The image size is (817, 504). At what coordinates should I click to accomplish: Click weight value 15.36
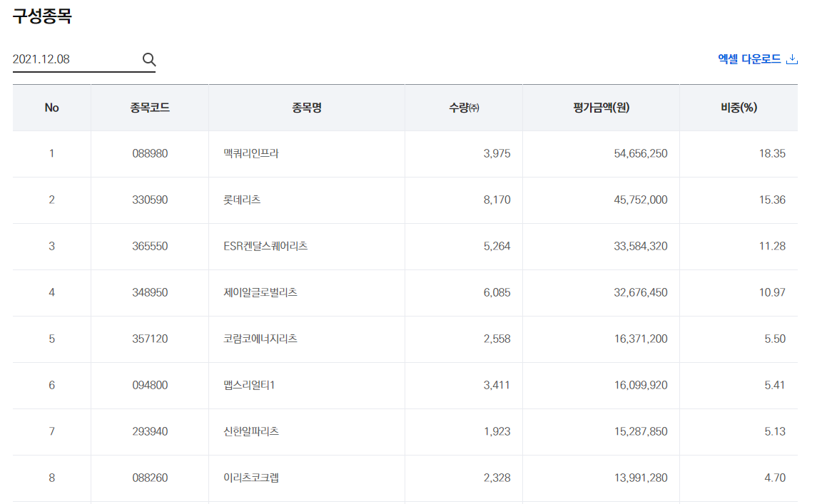(x=772, y=200)
